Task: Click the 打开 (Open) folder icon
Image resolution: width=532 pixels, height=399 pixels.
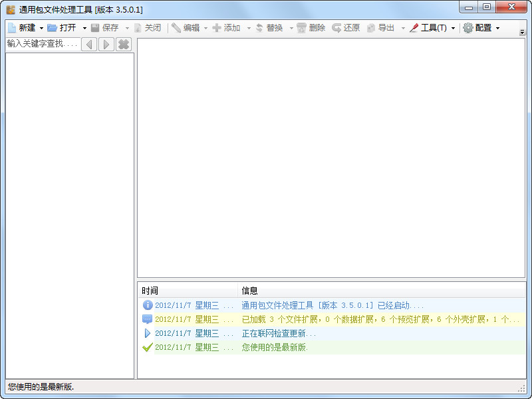Action: click(x=52, y=28)
